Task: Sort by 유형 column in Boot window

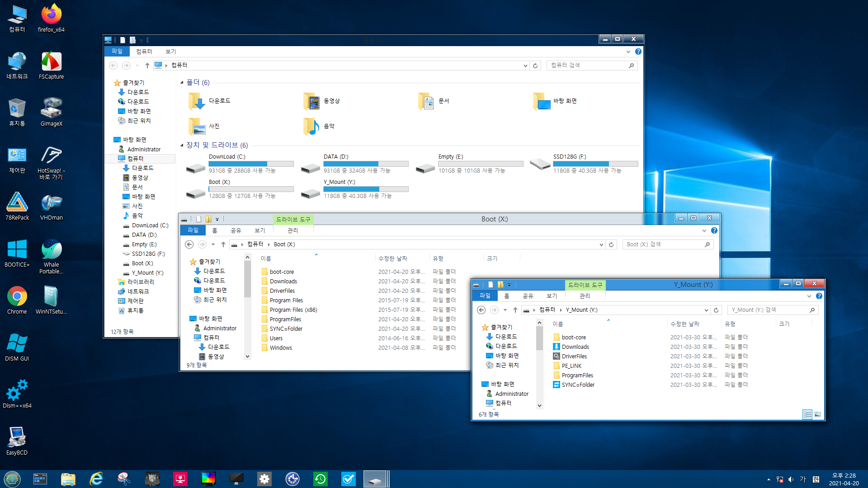Action: (x=457, y=258)
